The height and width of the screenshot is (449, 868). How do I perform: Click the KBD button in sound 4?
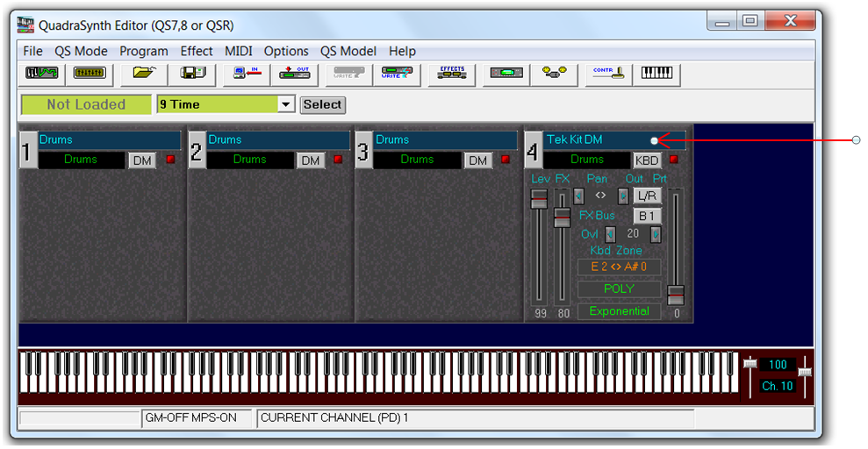point(646,160)
